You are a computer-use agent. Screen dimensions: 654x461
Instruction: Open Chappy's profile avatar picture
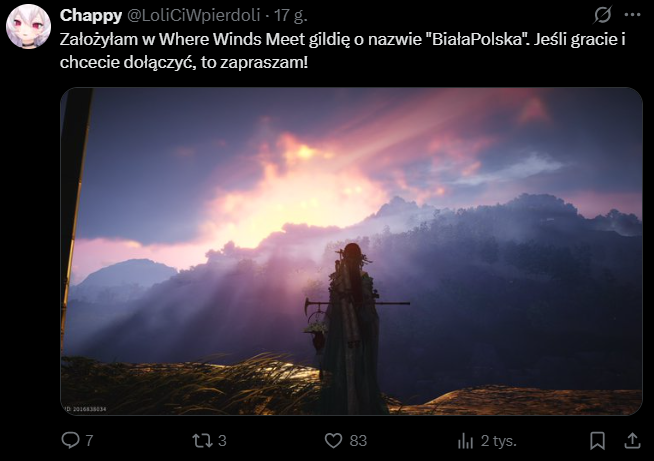pos(28,26)
